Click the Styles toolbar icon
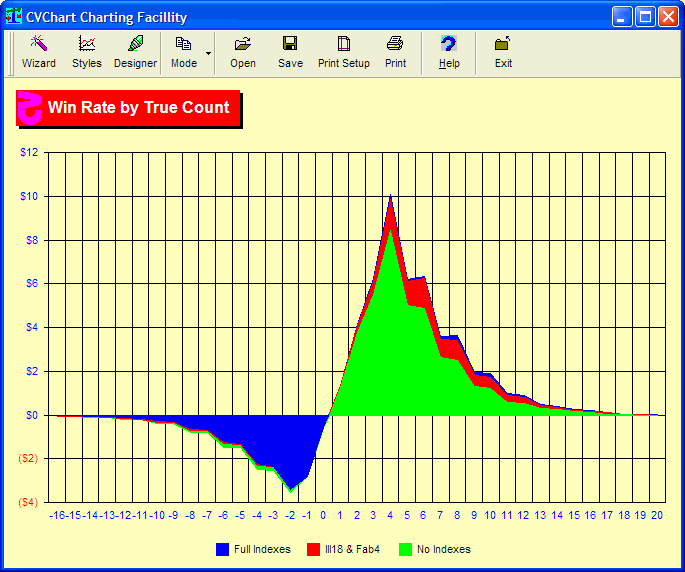 point(87,52)
